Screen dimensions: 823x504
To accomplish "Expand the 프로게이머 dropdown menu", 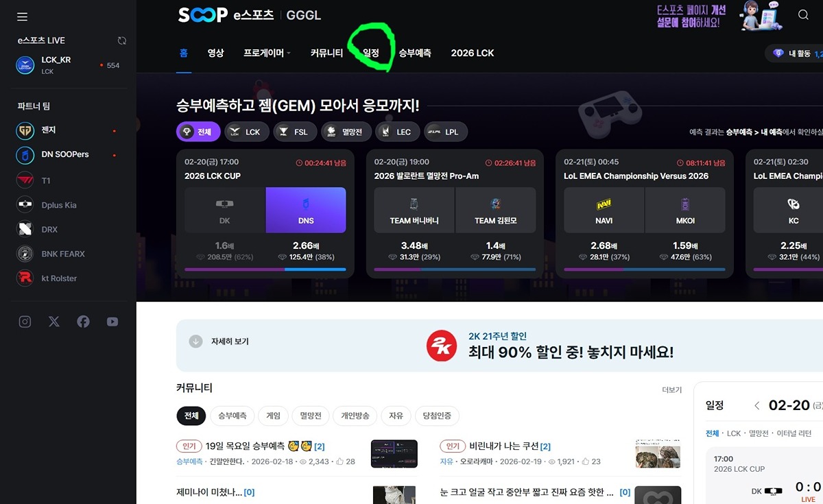I will coord(267,53).
